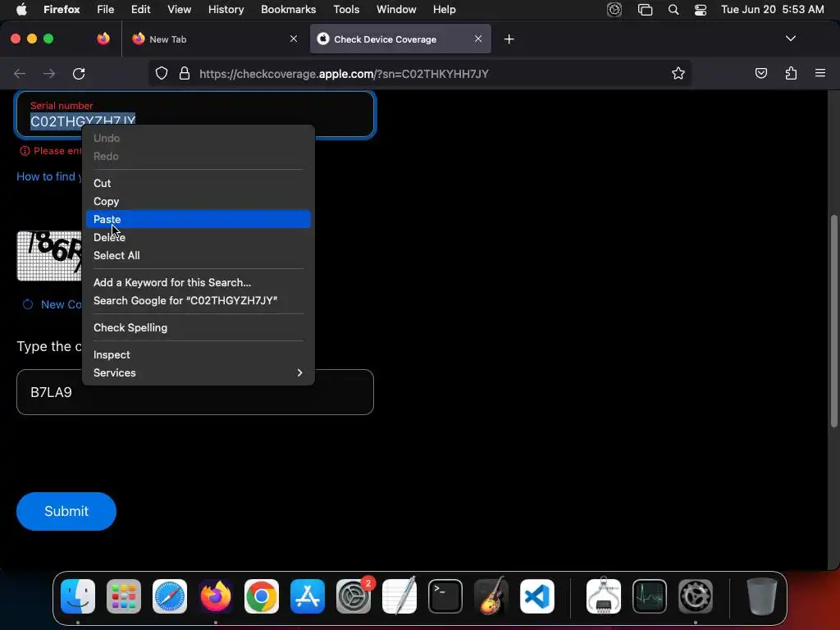Open the Extensions puzzle icon

coord(791,73)
